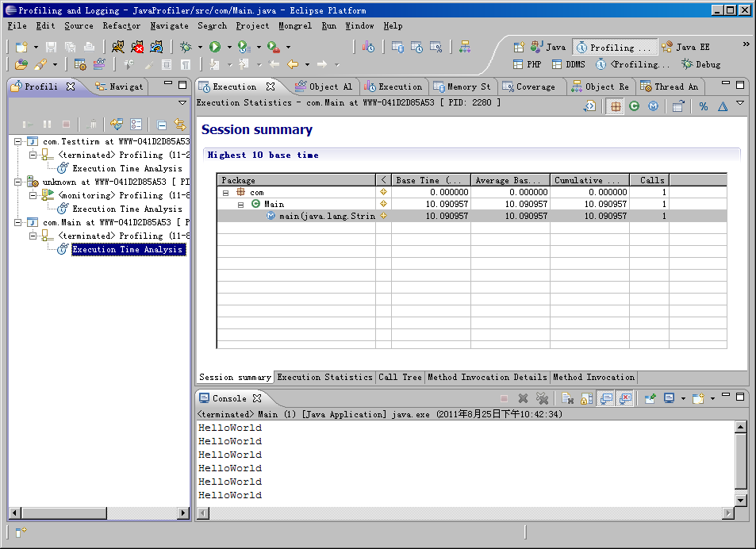Click the Console vertical scrollbar down arrow
Image resolution: width=756 pixels, height=549 pixels.
tap(741, 500)
